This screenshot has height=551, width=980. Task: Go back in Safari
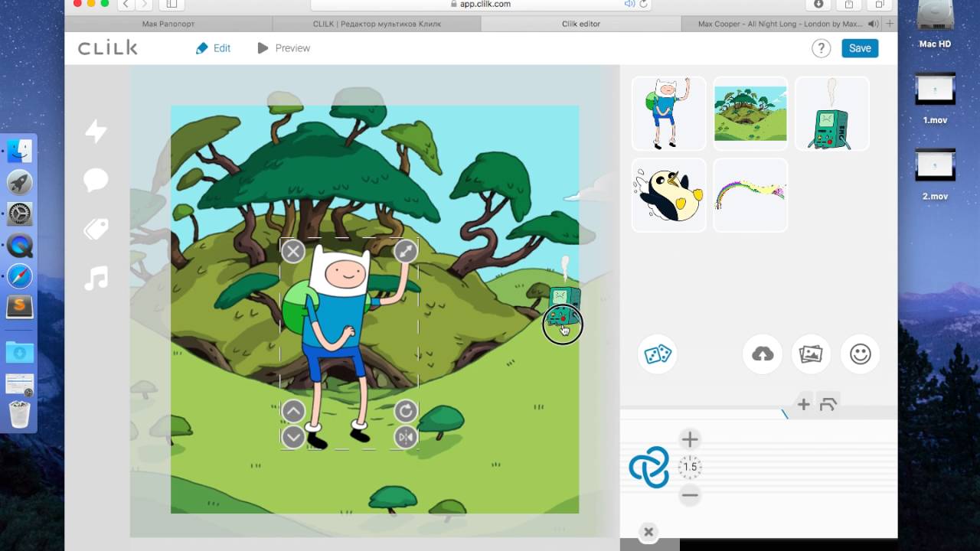[126, 4]
